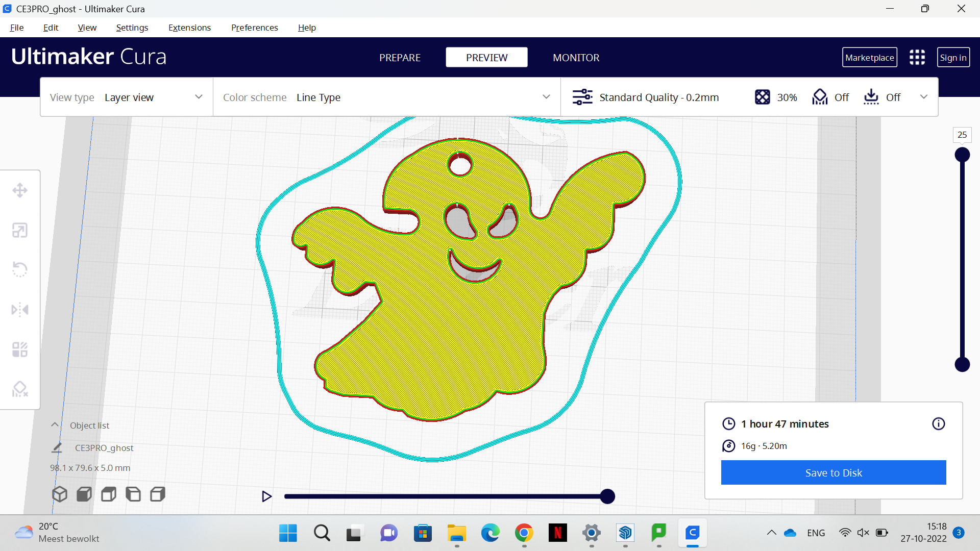Play the layer path simulation
The width and height of the screenshot is (980, 551).
[x=266, y=496]
